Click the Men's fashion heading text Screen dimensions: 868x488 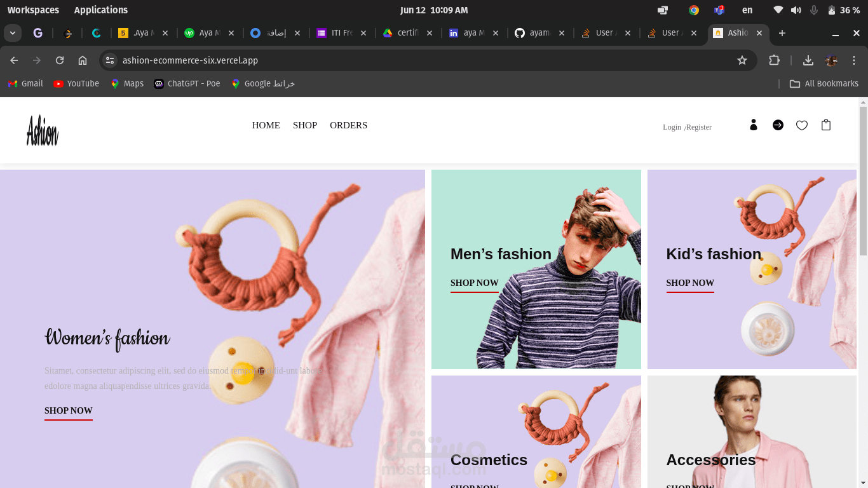pos(501,254)
